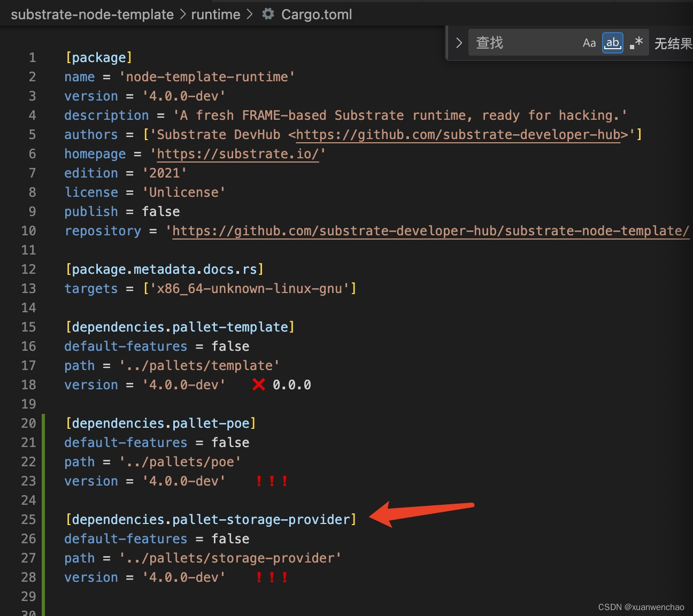The image size is (693, 616).
Task: Open the https://substrate.io/ homepage link
Action: tap(238, 154)
